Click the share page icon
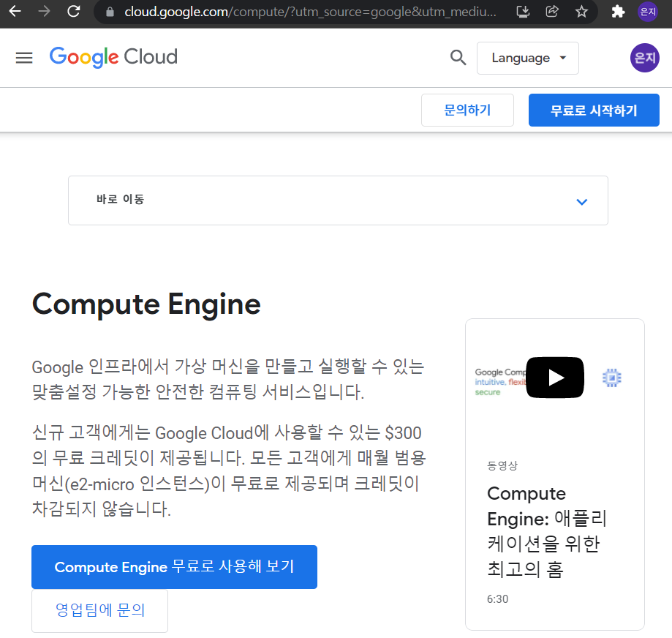 point(552,12)
